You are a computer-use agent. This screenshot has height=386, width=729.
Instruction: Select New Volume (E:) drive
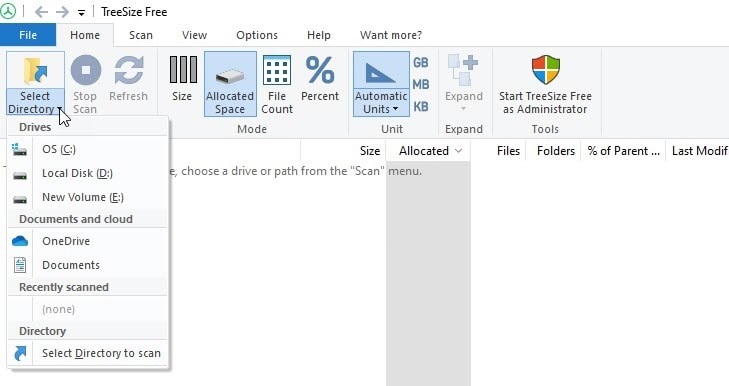click(x=87, y=197)
